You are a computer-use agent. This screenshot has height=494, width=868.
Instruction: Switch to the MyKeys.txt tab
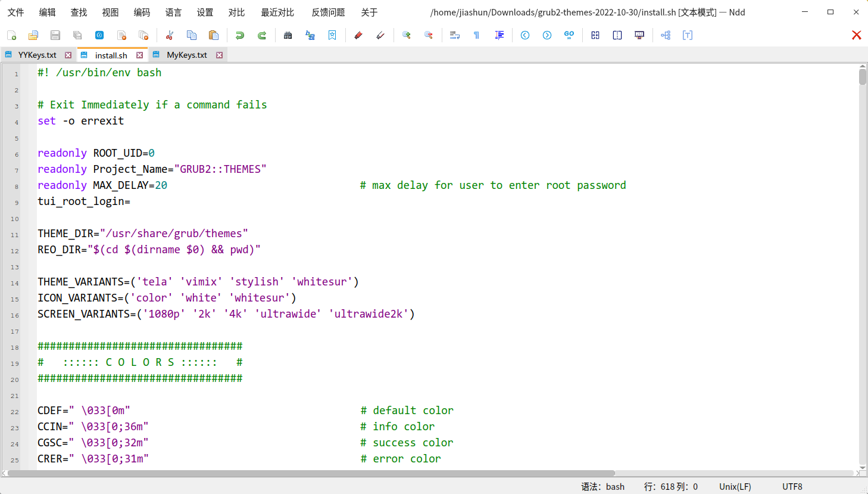pos(186,55)
